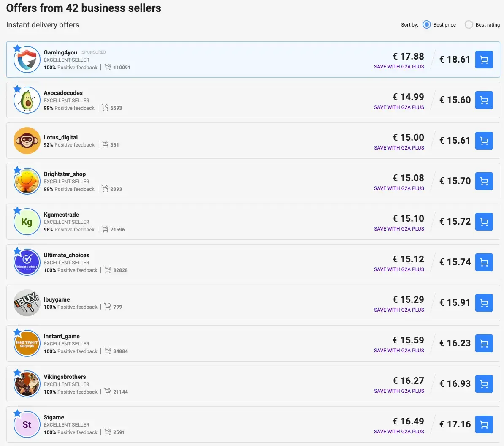Viewport: 504px width, 446px height.
Task: Click the € 15.60 price
Action: click(x=455, y=100)
